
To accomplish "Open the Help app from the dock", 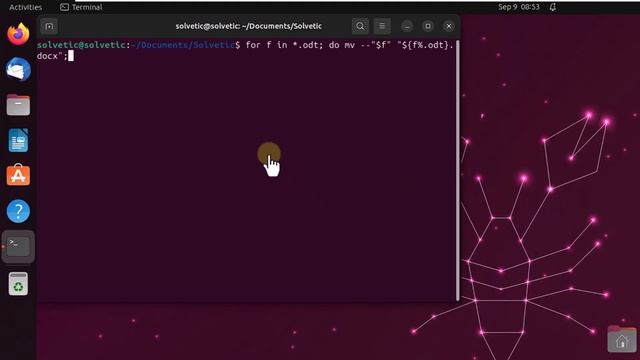I will tap(18, 211).
